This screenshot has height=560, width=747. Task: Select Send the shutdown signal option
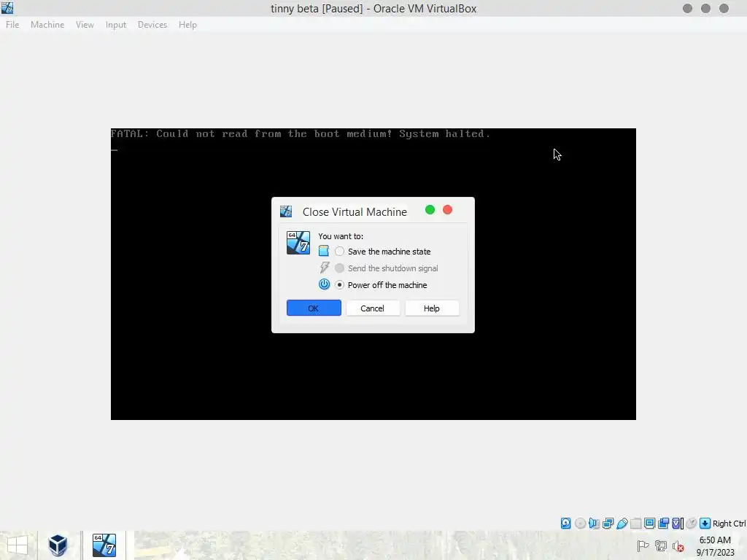point(387,268)
